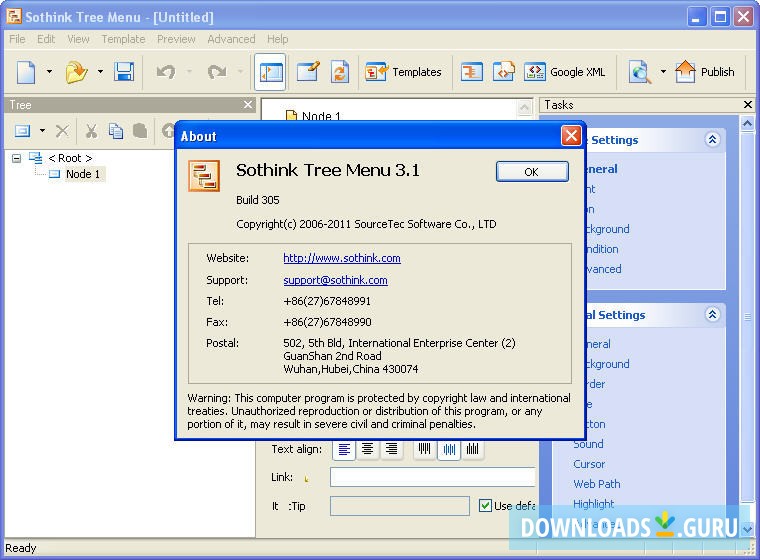Set text align to right
Image resolution: width=760 pixels, height=560 pixels.
tap(391, 449)
